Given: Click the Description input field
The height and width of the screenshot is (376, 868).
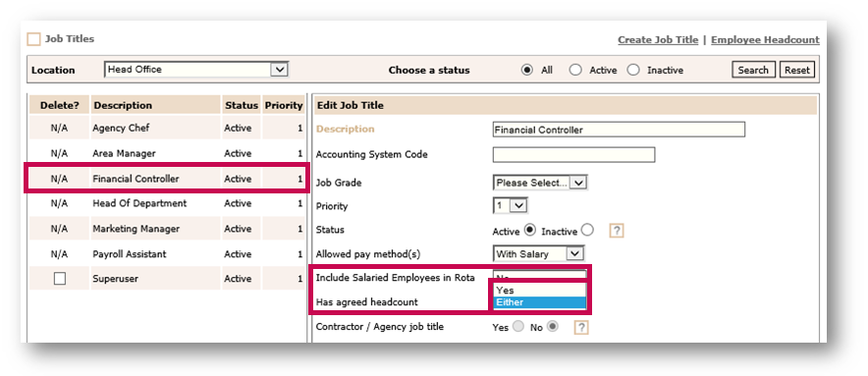Looking at the screenshot, I should pos(619,130).
